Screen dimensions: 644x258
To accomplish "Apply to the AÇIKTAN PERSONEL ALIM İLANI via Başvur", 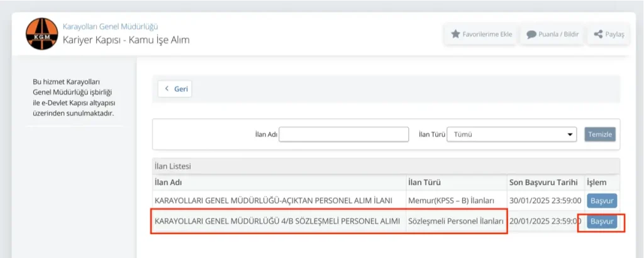I will [602, 201].
